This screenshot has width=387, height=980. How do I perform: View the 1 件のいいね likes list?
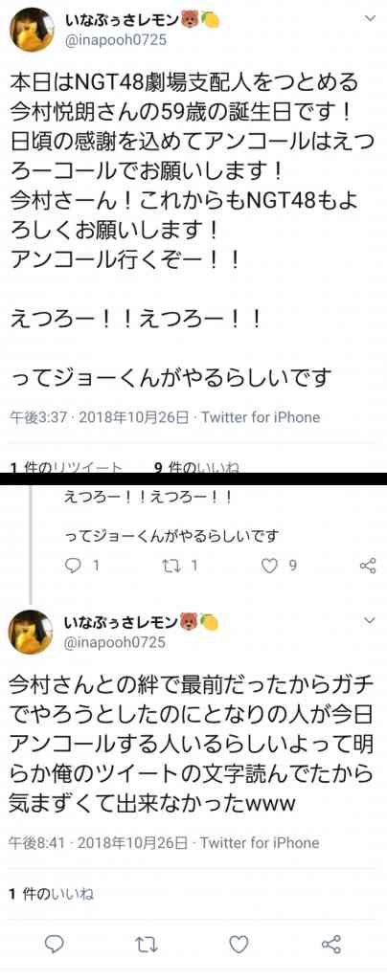point(52,895)
